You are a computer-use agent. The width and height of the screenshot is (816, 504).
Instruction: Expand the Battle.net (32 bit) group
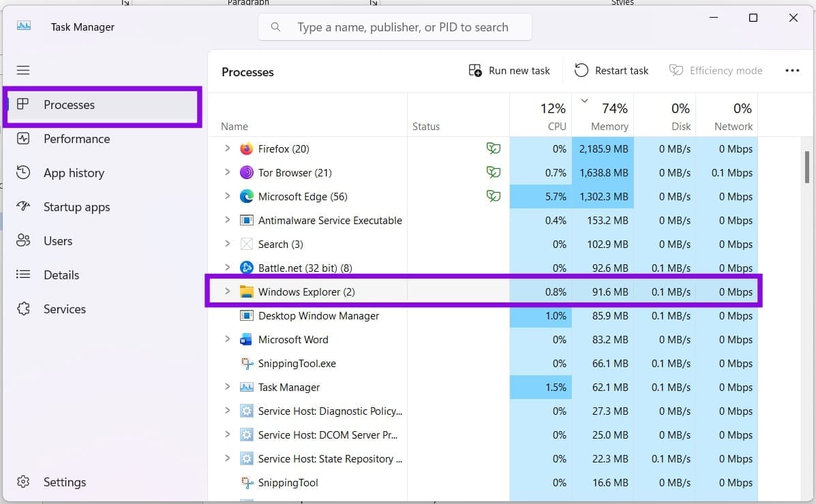pos(228,268)
